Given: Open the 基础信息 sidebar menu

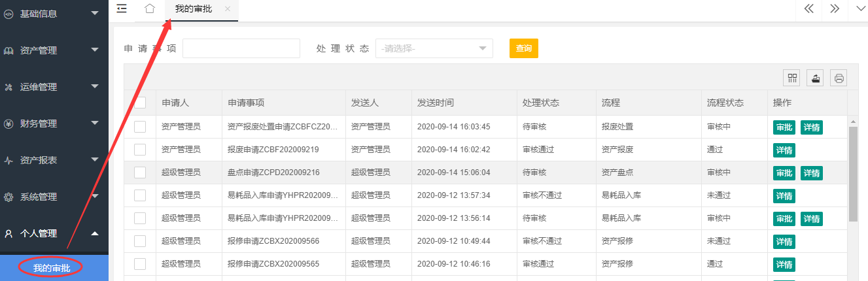Looking at the screenshot, I should (54, 13).
